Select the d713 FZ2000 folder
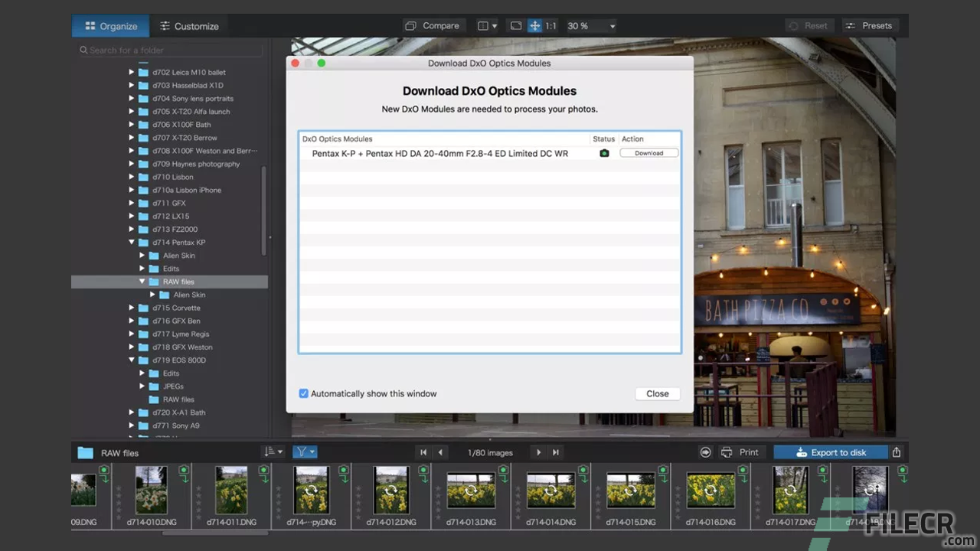 coord(175,229)
